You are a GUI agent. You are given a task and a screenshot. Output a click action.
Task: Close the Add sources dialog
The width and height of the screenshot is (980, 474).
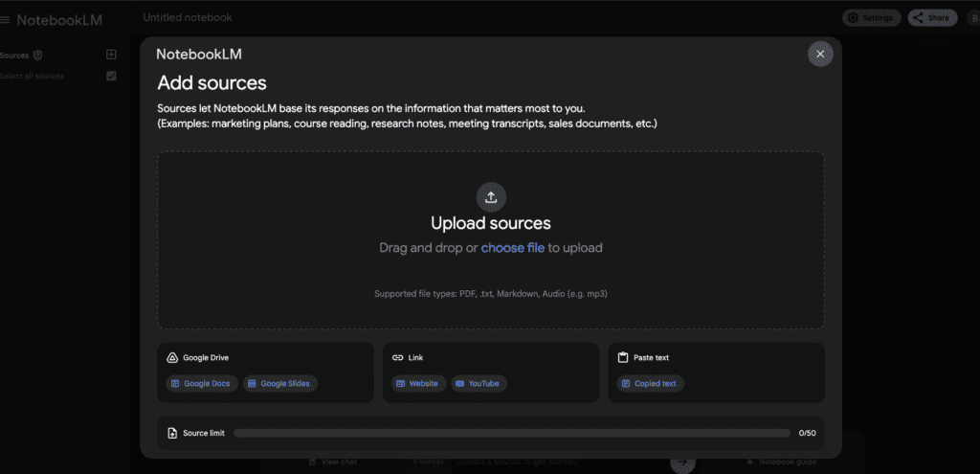[820, 55]
